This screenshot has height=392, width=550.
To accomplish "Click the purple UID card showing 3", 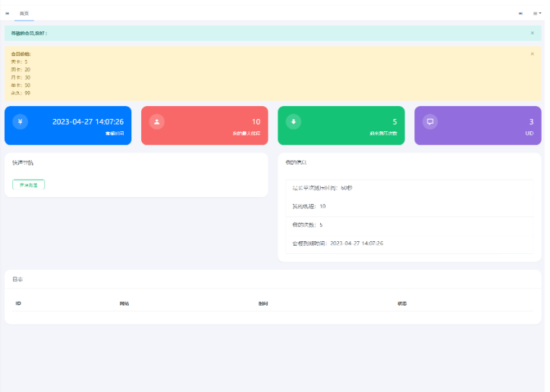I will pos(478,125).
